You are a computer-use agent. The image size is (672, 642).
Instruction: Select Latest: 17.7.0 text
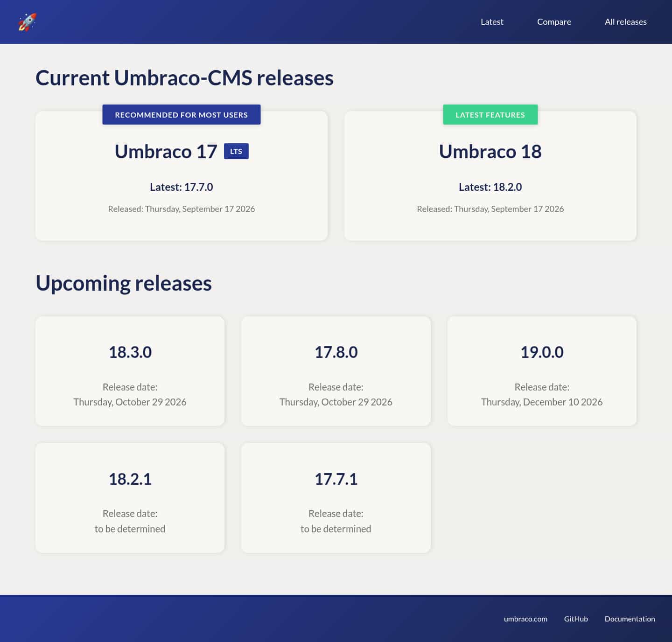coord(182,187)
